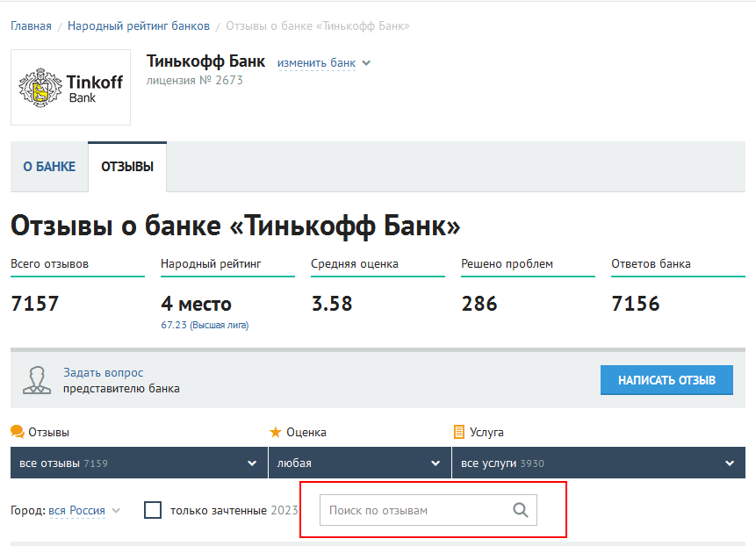Click the '67.23 (Высшая лига)' link
Screen dimensions: 756x546
205,326
